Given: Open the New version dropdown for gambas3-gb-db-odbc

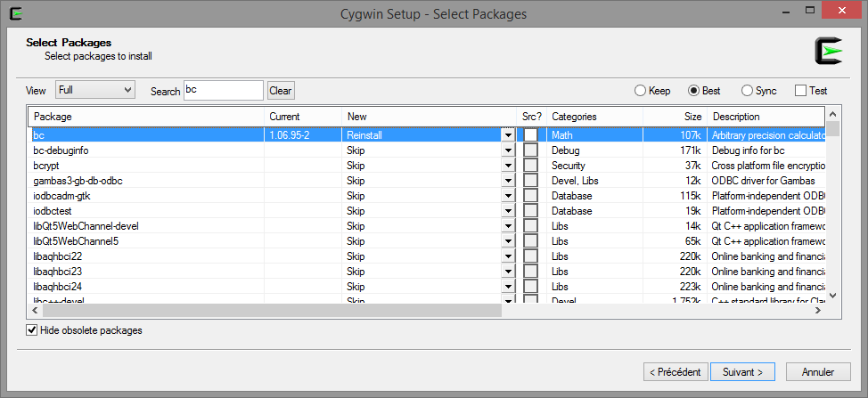Looking at the screenshot, I should point(508,181).
